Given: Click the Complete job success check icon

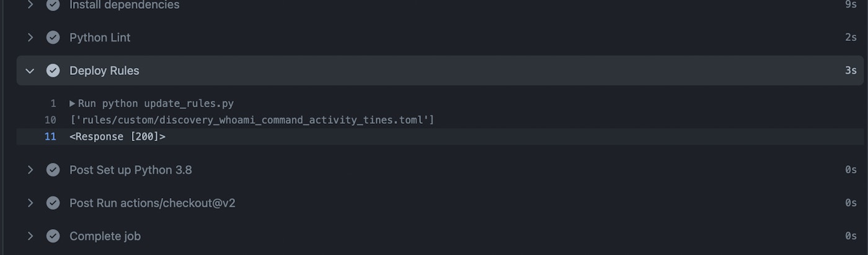Looking at the screenshot, I should click(53, 236).
